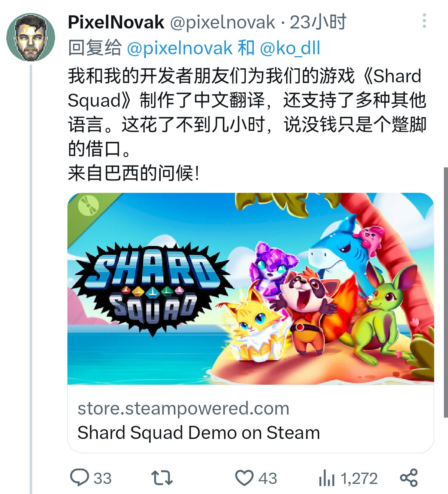Tap the share icon
Viewport: 448px width, 494px height.
click(409, 478)
